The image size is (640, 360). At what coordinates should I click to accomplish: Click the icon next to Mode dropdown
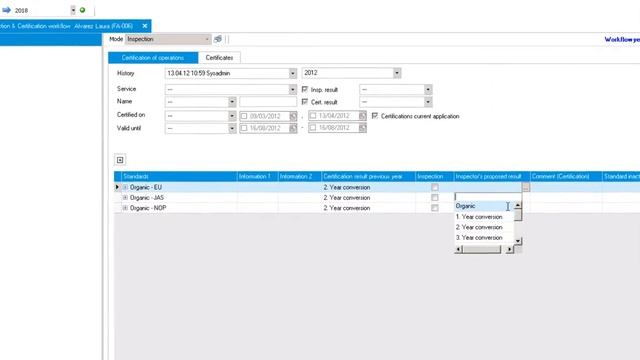[x=218, y=39]
